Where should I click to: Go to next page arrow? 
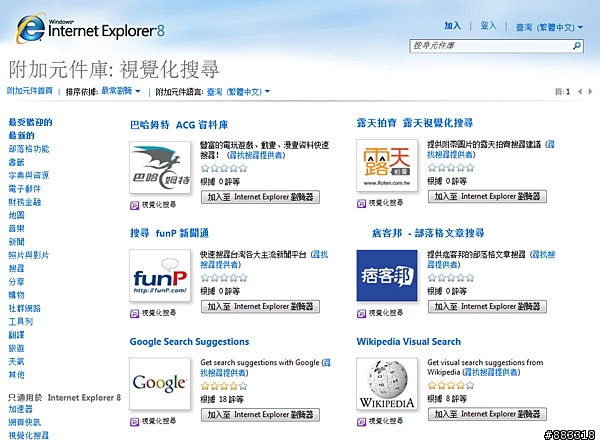click(590, 91)
